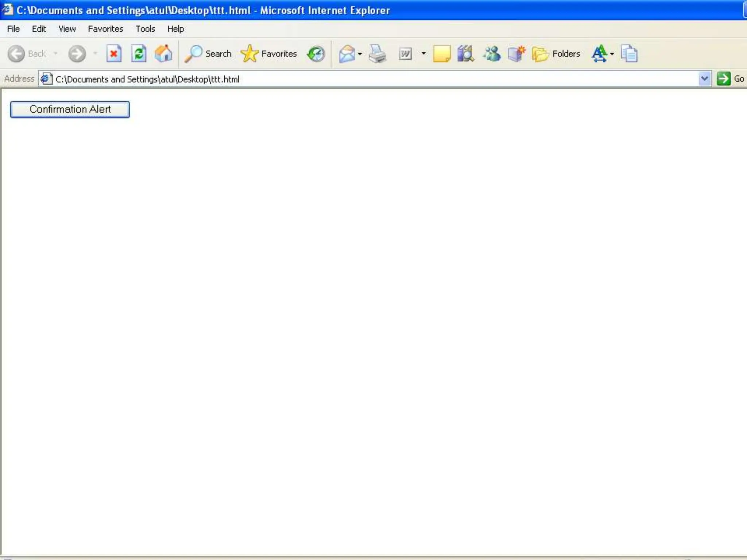Click the yellow note icon
This screenshot has height=560, width=747.
click(x=441, y=54)
